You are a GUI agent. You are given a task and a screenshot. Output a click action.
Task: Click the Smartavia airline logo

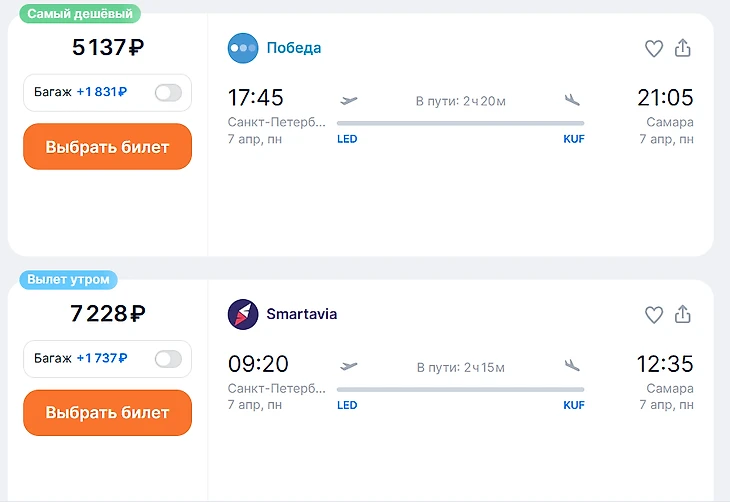(243, 314)
